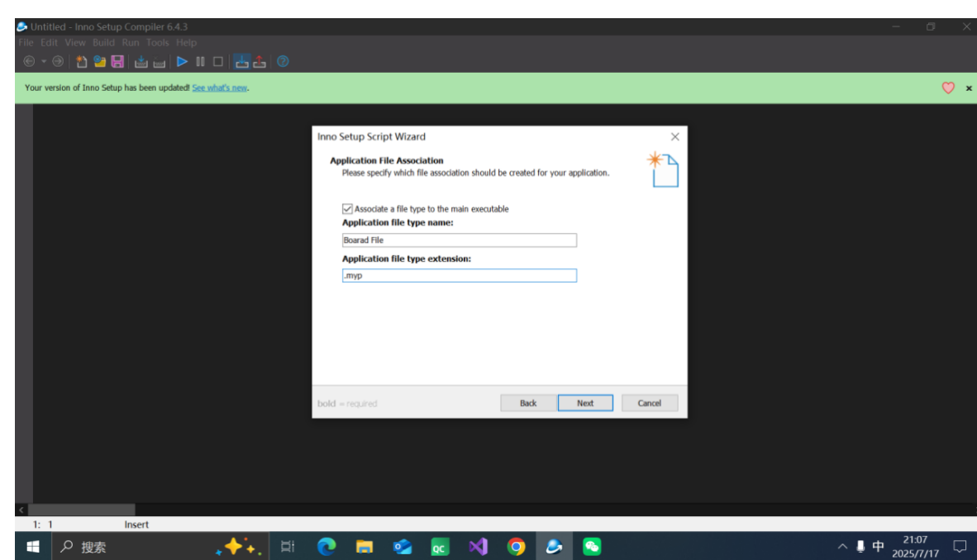
Task: Select the Target Setup toolbar icon
Action: 241,61
